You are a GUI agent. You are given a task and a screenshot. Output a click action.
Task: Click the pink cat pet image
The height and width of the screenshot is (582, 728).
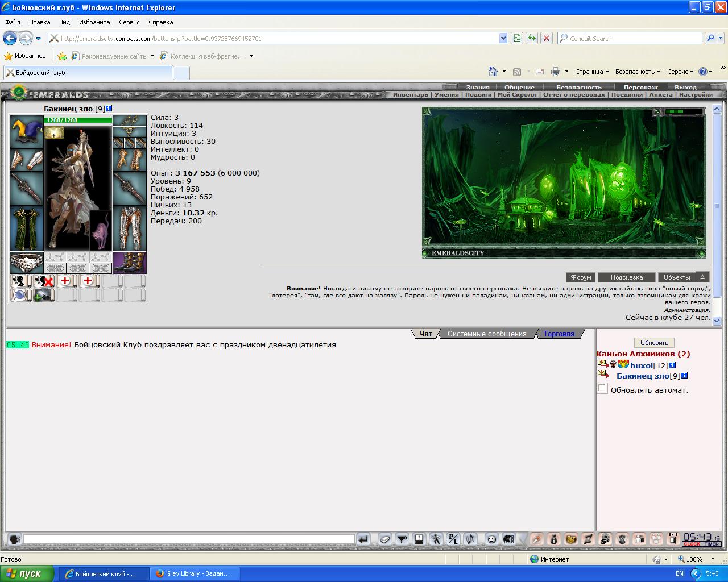click(101, 230)
